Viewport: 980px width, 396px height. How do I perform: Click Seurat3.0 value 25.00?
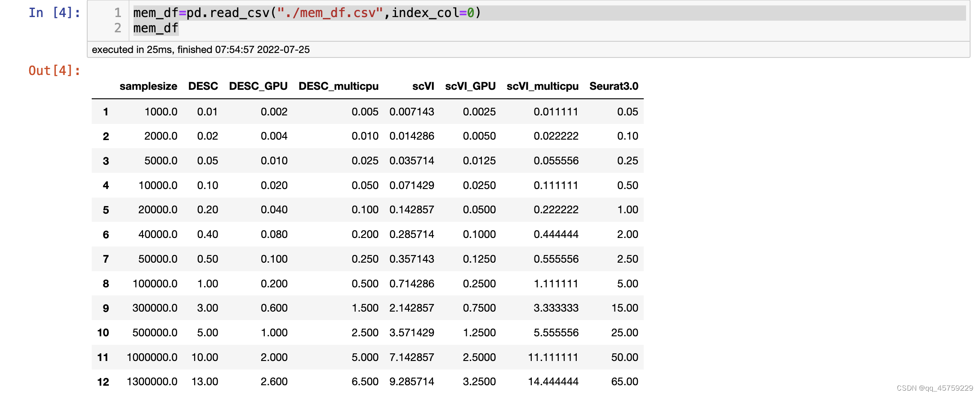pyautogui.click(x=625, y=333)
